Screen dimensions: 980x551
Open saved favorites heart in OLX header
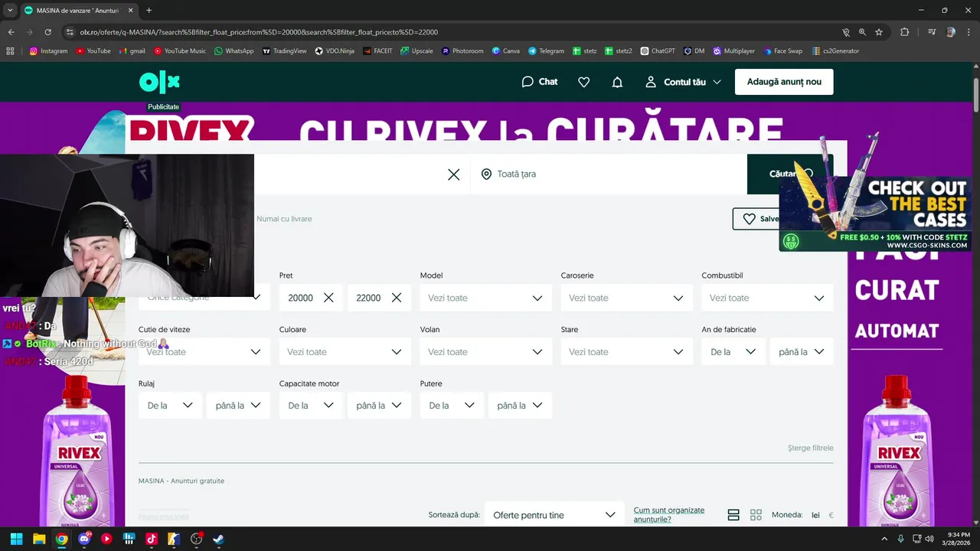point(583,82)
